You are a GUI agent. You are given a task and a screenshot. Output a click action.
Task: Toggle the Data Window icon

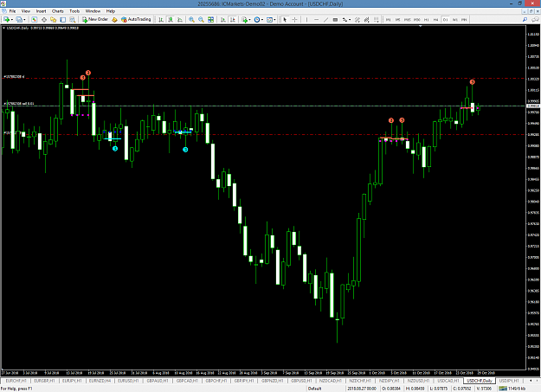click(44, 20)
